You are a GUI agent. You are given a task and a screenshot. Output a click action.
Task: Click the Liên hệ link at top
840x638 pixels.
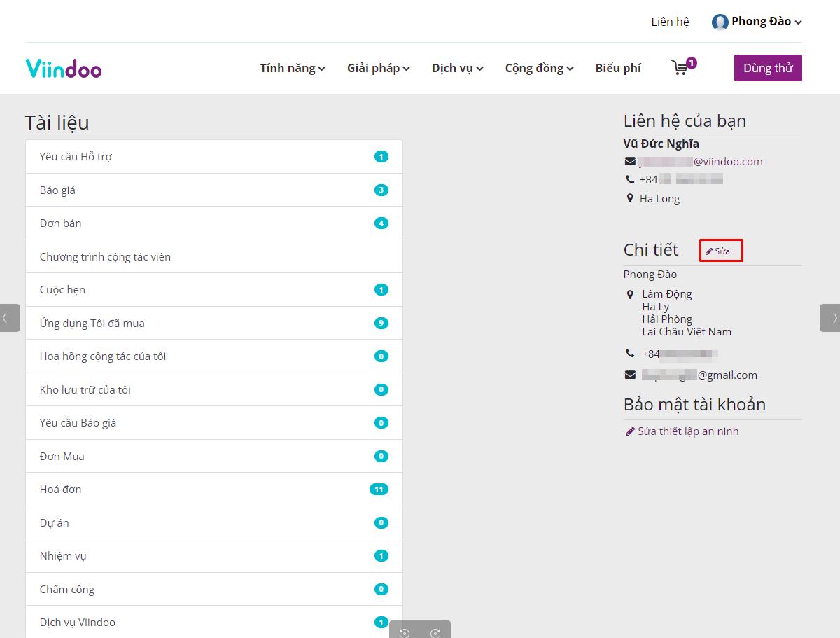[670, 22]
